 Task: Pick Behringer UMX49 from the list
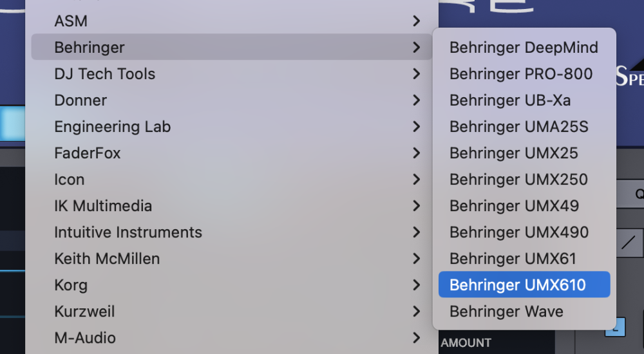pyautogui.click(x=514, y=206)
